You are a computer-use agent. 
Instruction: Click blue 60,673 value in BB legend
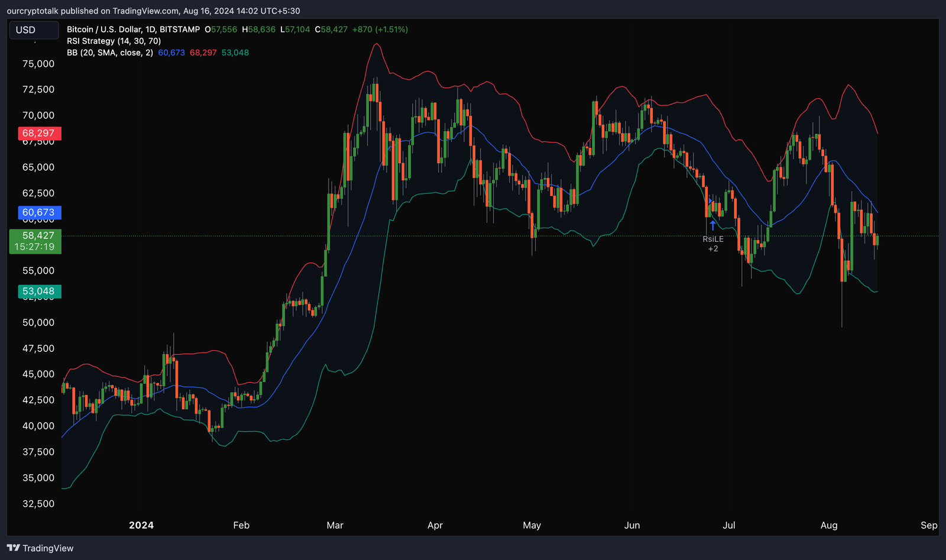coord(171,53)
